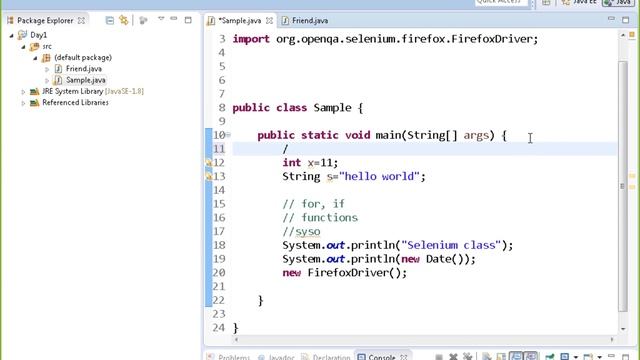Viewport: 640px width, 360px height.
Task: Open the Declaration tab
Action: (x=326, y=357)
